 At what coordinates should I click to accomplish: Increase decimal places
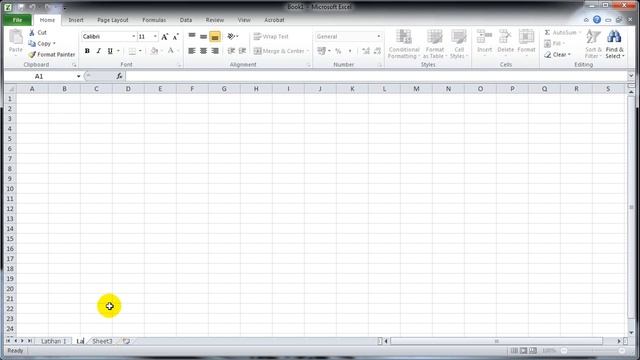(x=366, y=51)
